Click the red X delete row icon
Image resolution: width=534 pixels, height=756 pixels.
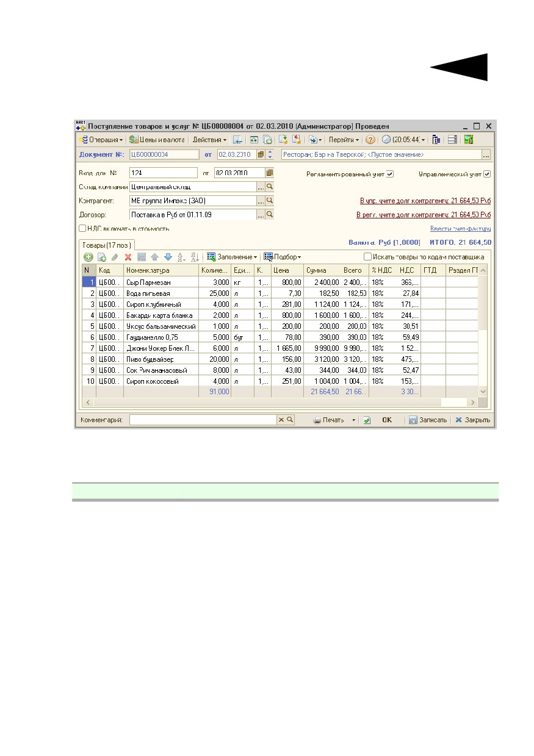pos(128,257)
